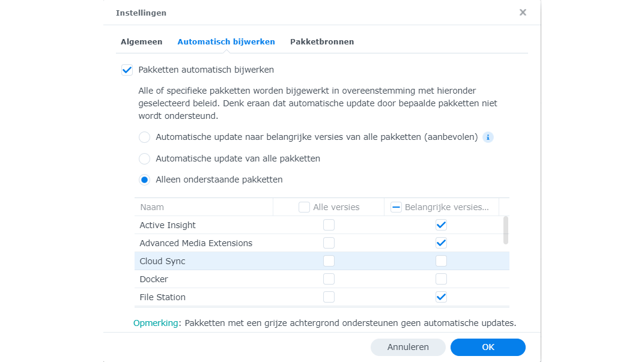Close the Instellingen dialog with X
The image size is (644, 362).
(523, 12)
